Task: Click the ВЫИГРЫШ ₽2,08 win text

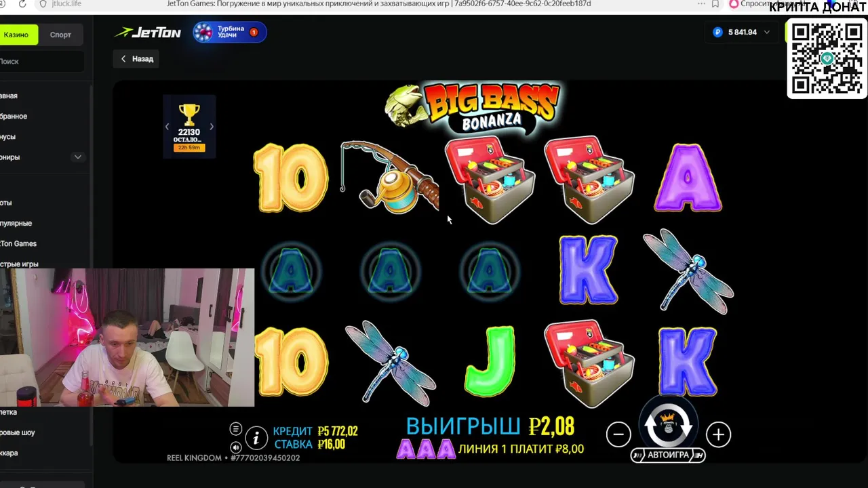Action: pos(490,426)
